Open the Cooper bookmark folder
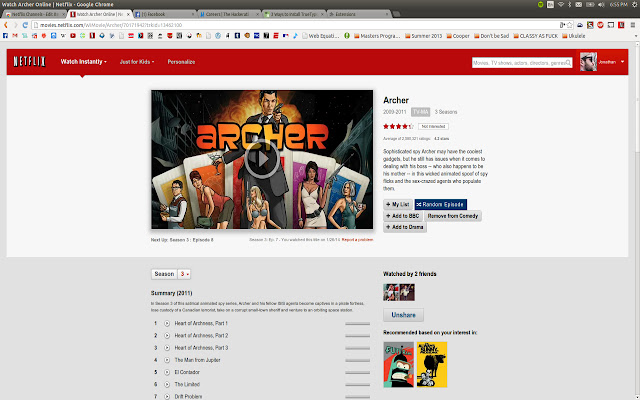The width and height of the screenshot is (640, 400). pos(458,36)
